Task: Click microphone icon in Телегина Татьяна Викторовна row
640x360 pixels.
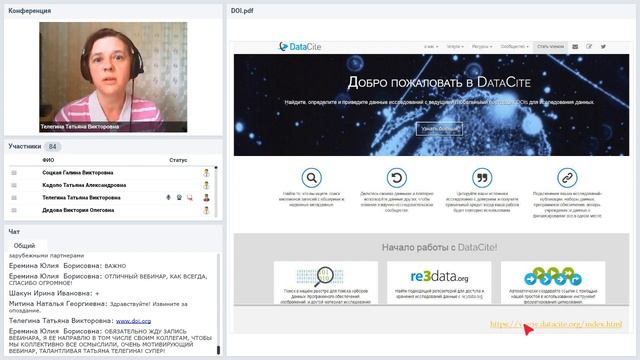Action: (168, 198)
